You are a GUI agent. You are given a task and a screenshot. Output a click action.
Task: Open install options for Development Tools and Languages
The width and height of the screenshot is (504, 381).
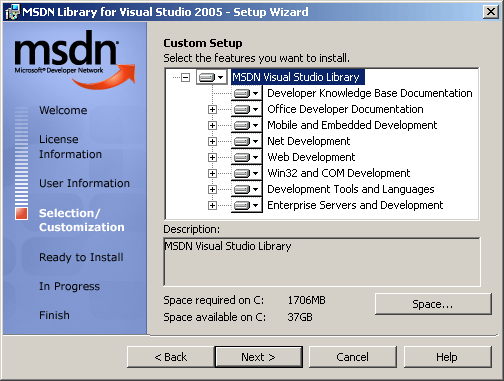pos(246,189)
